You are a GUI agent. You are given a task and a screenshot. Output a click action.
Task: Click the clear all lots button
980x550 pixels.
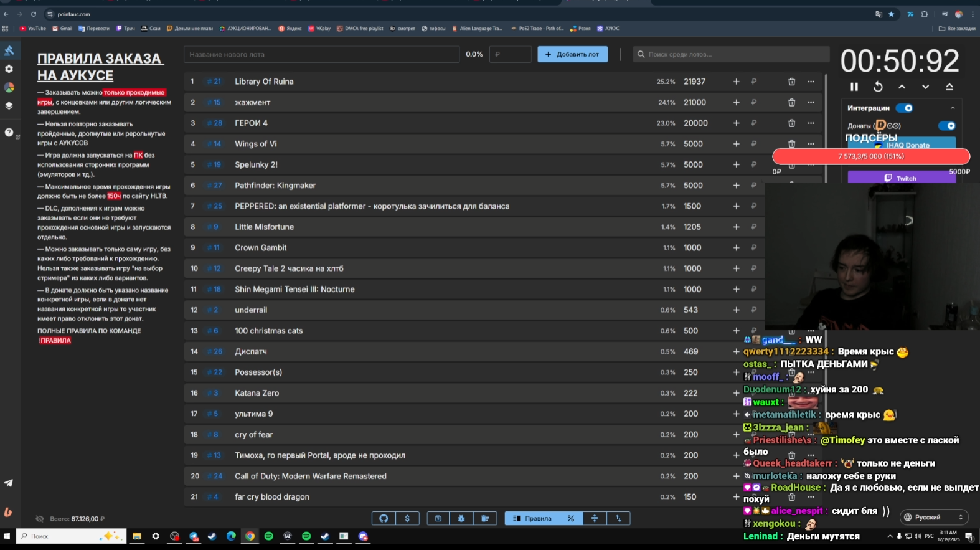pyautogui.click(x=485, y=518)
